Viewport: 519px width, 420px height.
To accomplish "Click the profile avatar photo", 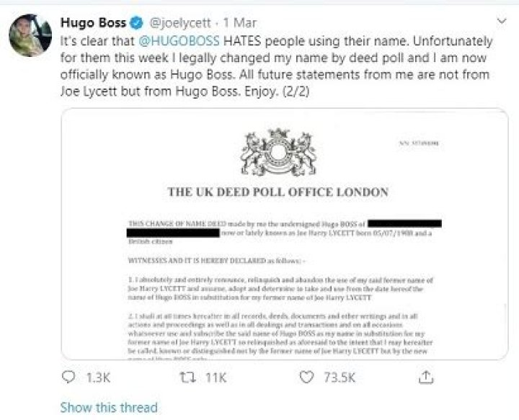I will (x=29, y=34).
